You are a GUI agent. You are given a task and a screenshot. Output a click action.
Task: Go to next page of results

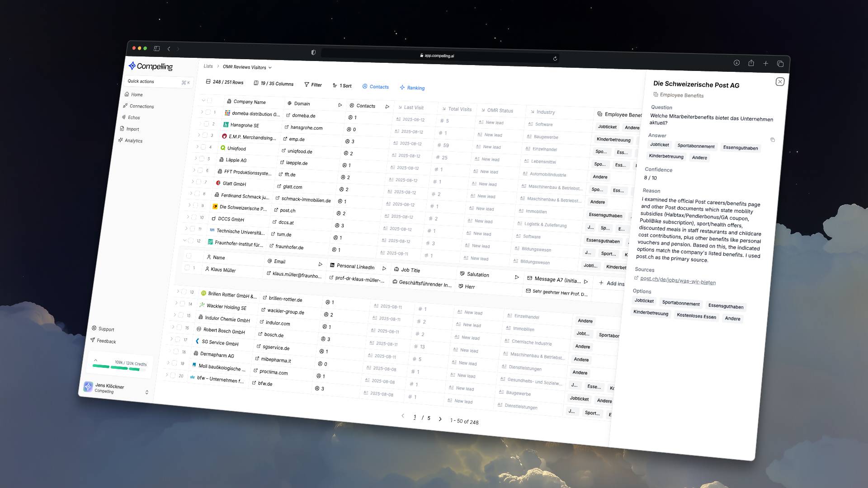[x=440, y=419]
